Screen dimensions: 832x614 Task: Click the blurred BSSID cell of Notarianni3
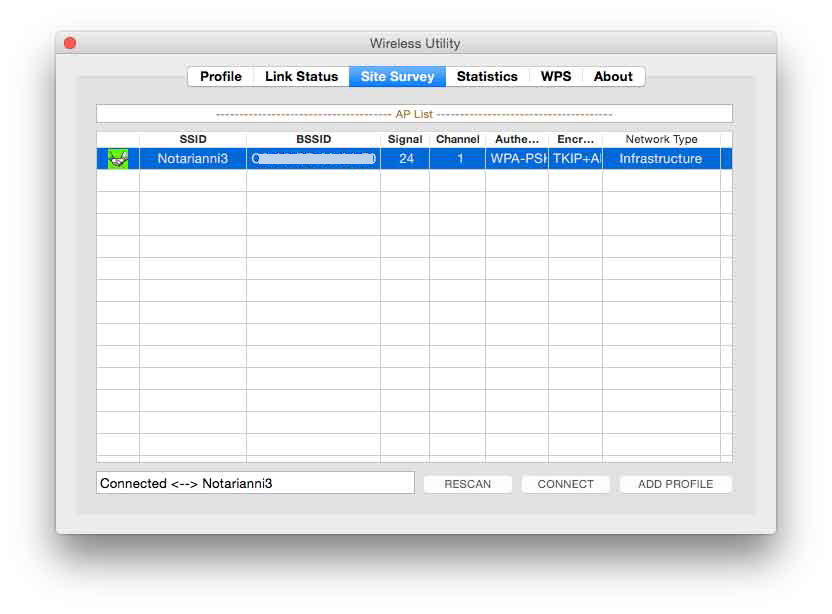pos(314,159)
